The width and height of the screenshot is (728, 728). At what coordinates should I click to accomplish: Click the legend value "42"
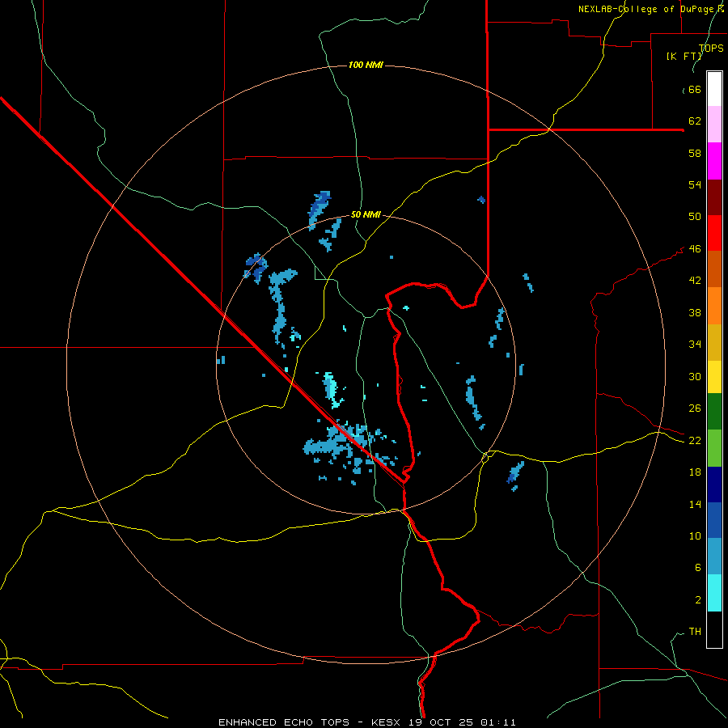click(694, 281)
